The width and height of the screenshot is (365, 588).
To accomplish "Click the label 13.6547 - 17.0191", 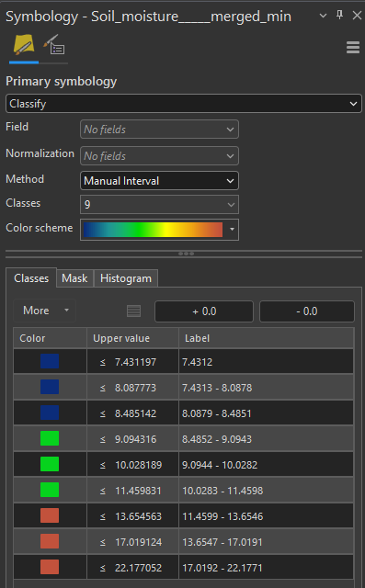I will 222,542.
